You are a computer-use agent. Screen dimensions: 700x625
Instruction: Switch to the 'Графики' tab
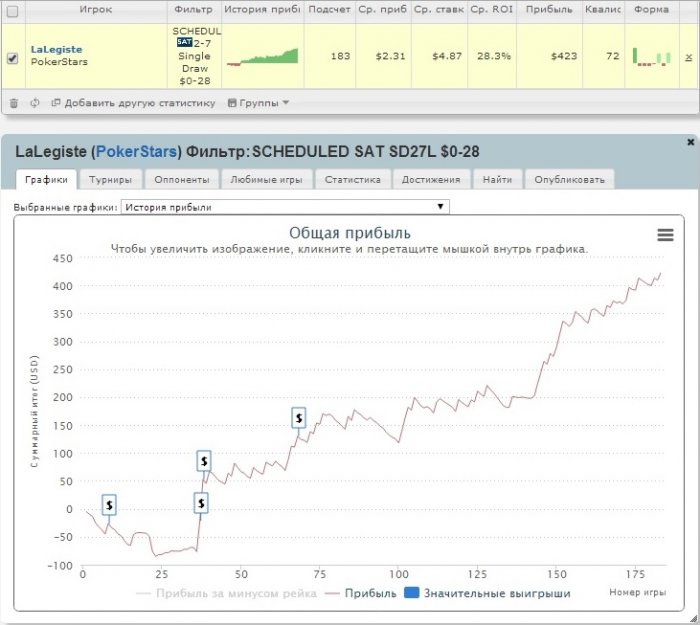46,179
